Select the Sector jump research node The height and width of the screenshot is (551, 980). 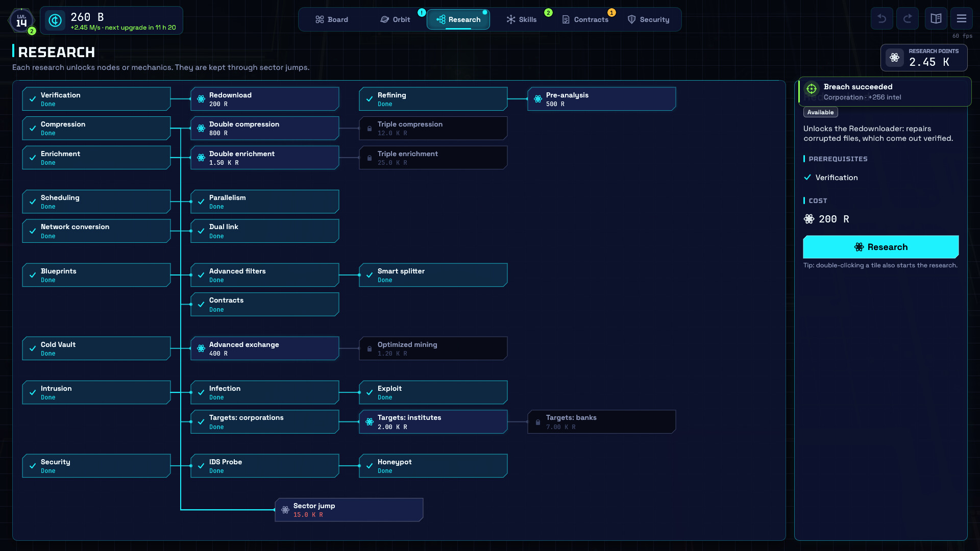point(349,510)
